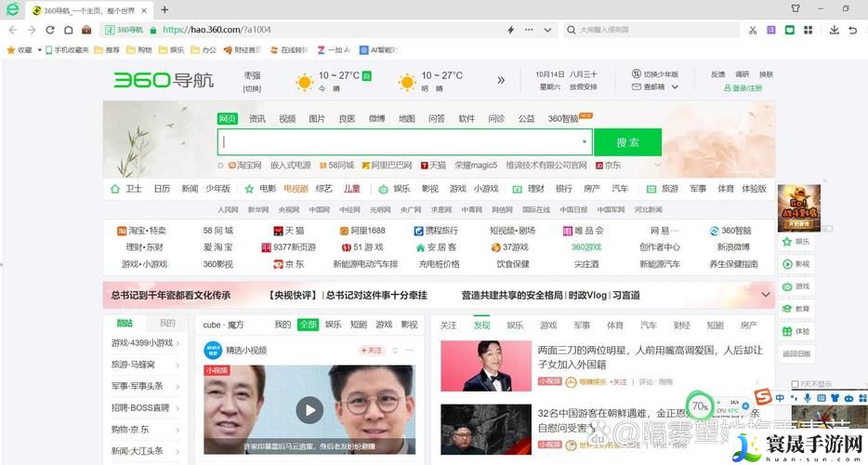Expand the news banner chevron
The width and height of the screenshot is (868, 465).
click(x=766, y=295)
